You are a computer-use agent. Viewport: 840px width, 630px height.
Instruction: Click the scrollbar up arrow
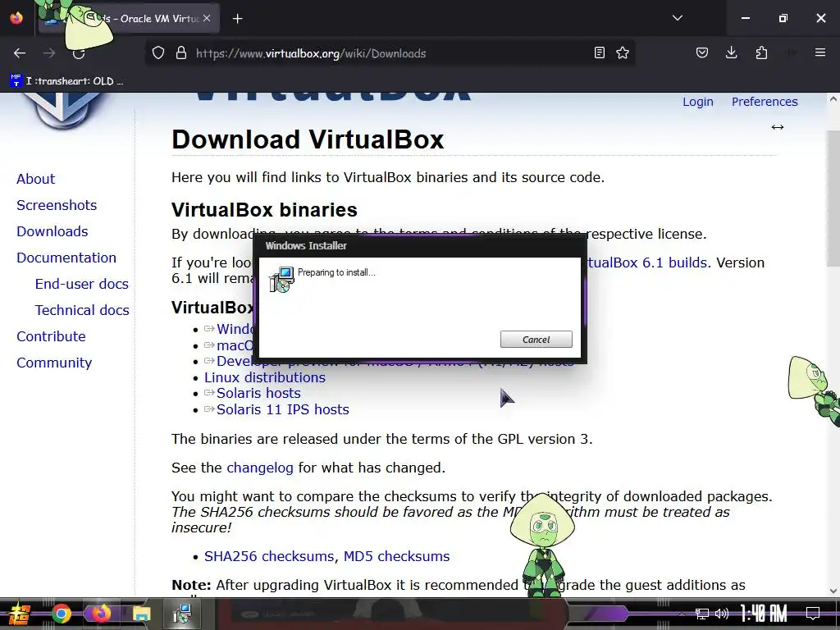(x=833, y=99)
